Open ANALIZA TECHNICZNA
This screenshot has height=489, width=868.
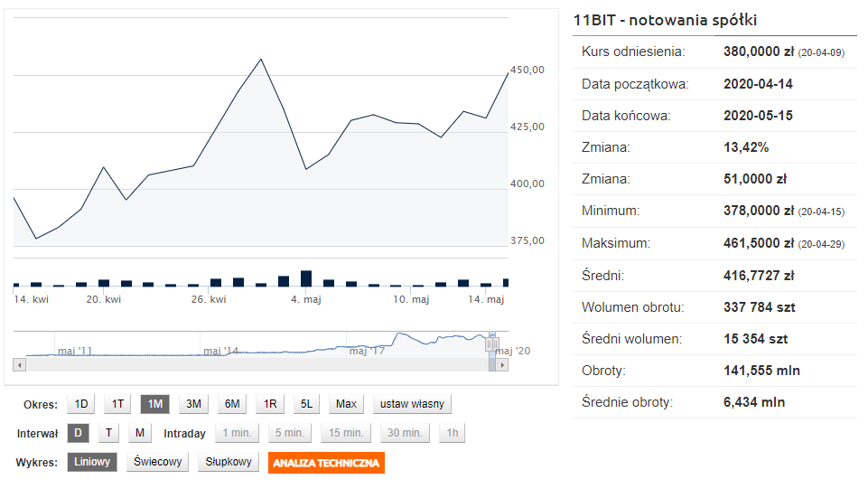point(326,463)
